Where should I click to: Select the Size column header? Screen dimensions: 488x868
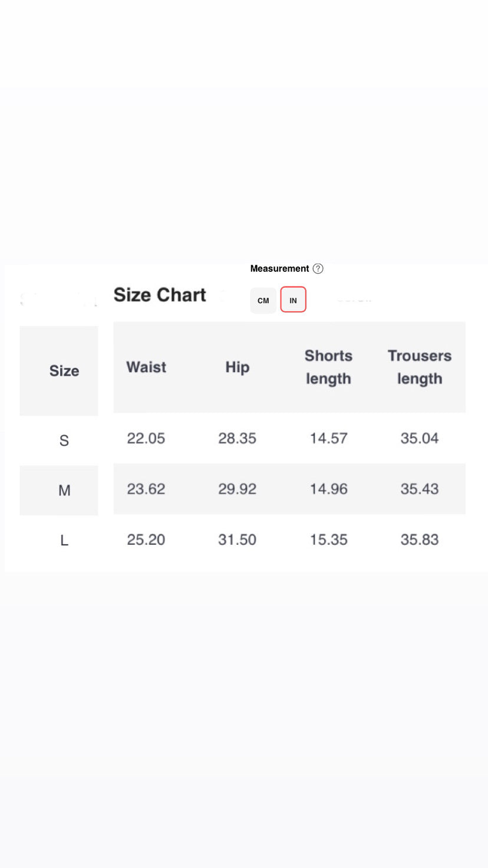click(64, 371)
